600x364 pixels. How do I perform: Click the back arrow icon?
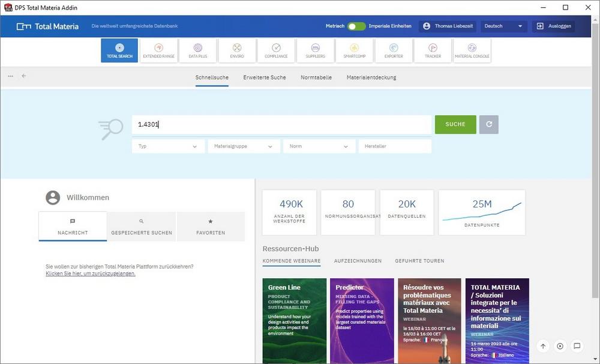click(24, 76)
